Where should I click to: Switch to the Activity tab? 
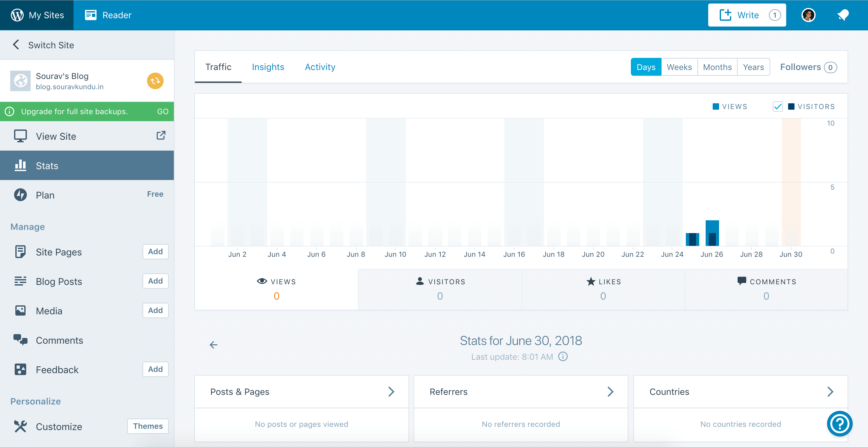(320, 67)
